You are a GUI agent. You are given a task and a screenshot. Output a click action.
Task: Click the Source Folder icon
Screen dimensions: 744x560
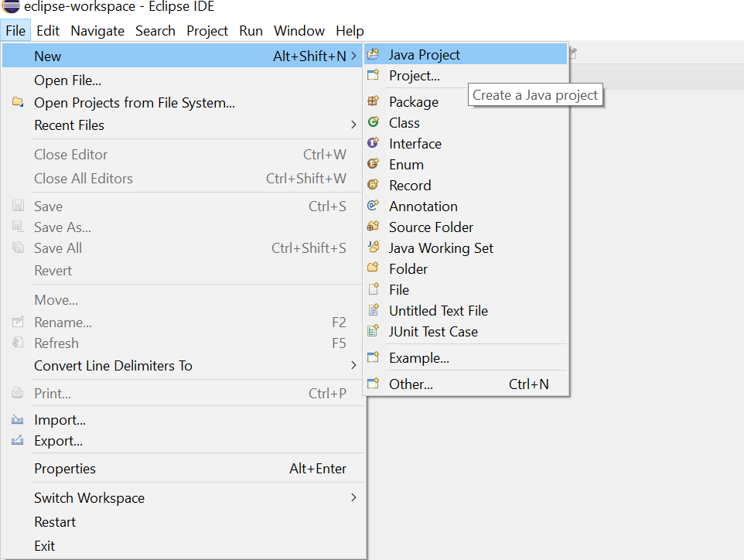pyautogui.click(x=374, y=227)
